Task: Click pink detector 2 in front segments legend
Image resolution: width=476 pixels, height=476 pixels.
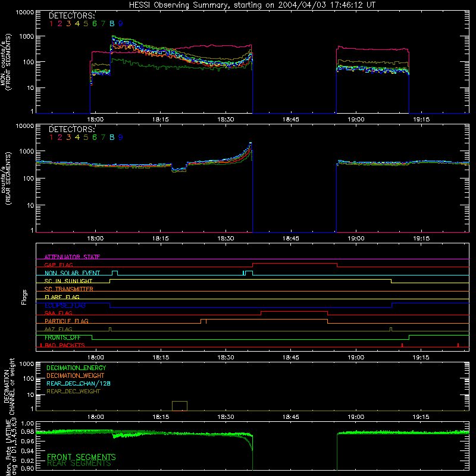Action: click(x=60, y=24)
